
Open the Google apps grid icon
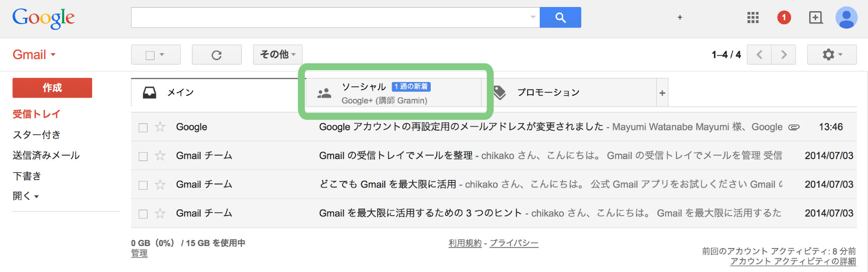pyautogui.click(x=753, y=17)
